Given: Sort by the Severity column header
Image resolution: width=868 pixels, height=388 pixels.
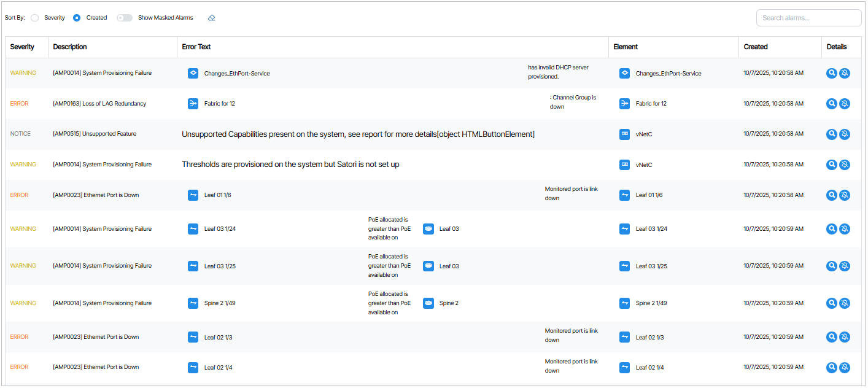Looking at the screenshot, I should (x=22, y=47).
